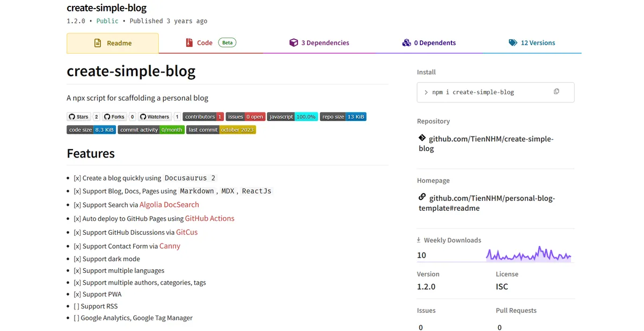Open the Readme tab
This screenshot has height=331, width=644.
point(113,43)
